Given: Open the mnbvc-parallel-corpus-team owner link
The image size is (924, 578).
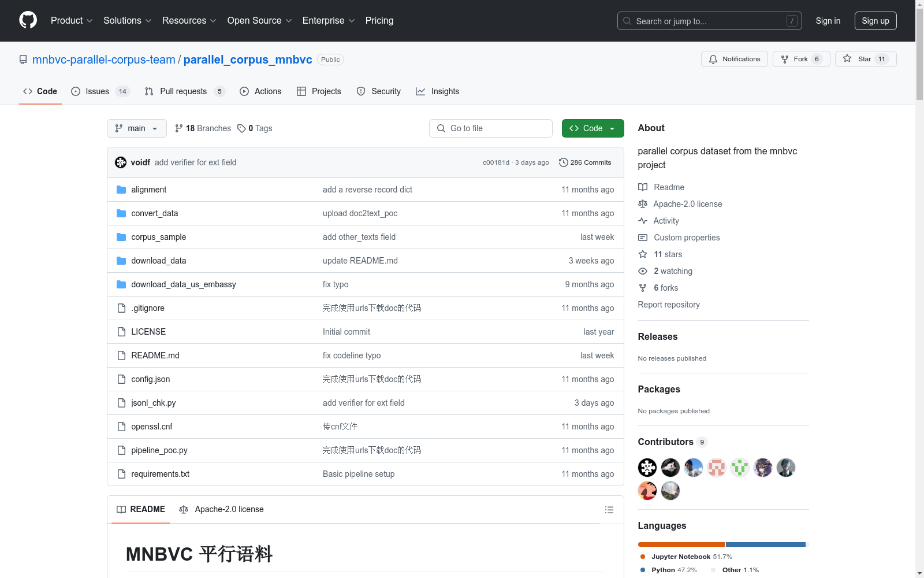Looking at the screenshot, I should [104, 60].
